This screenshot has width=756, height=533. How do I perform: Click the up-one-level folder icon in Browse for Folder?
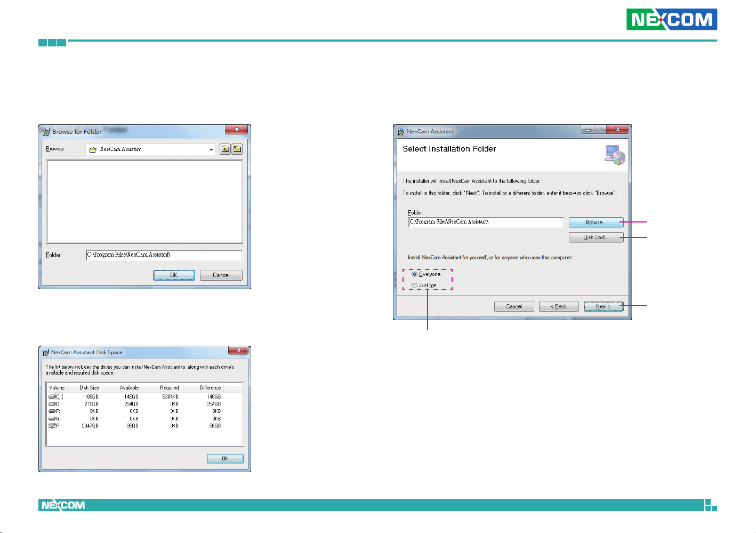(x=226, y=149)
